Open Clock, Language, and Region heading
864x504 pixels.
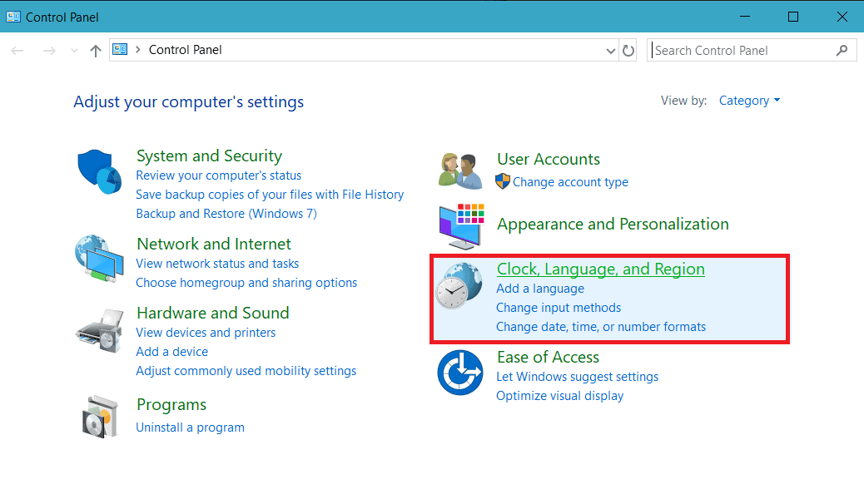pyautogui.click(x=601, y=269)
